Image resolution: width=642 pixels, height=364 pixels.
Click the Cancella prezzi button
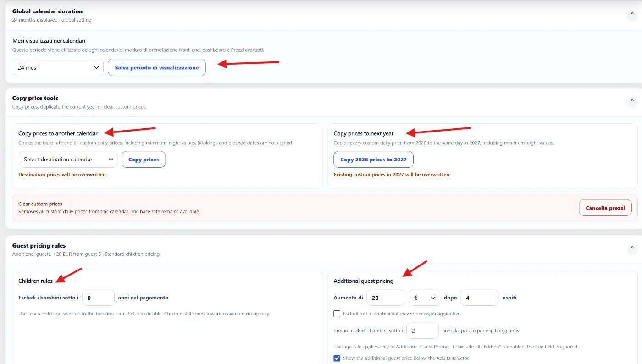tap(605, 208)
